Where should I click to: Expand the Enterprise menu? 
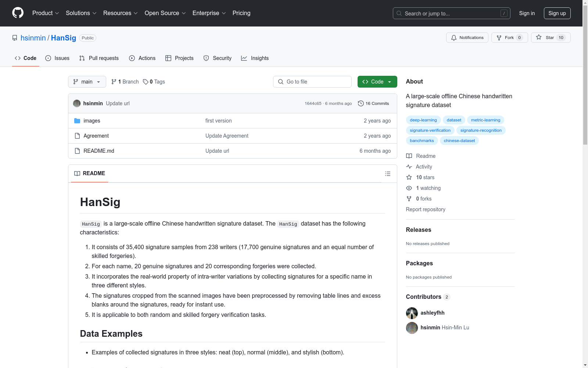coord(209,13)
